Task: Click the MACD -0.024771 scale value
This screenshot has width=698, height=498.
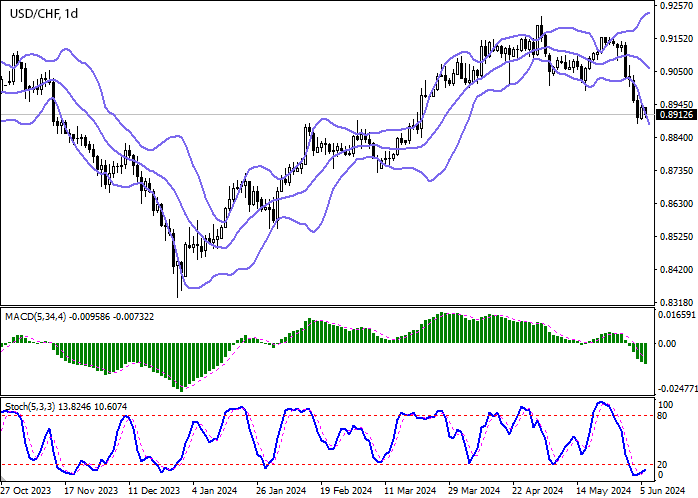Action: point(675,388)
